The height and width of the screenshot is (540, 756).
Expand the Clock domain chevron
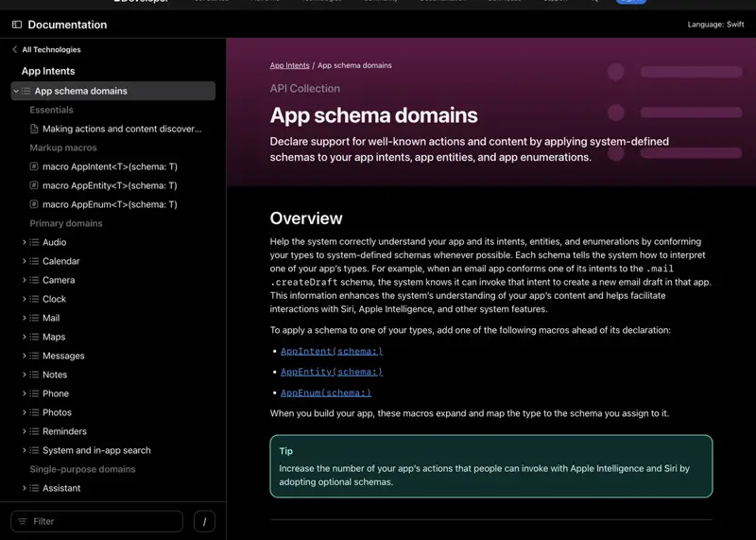[x=25, y=299]
